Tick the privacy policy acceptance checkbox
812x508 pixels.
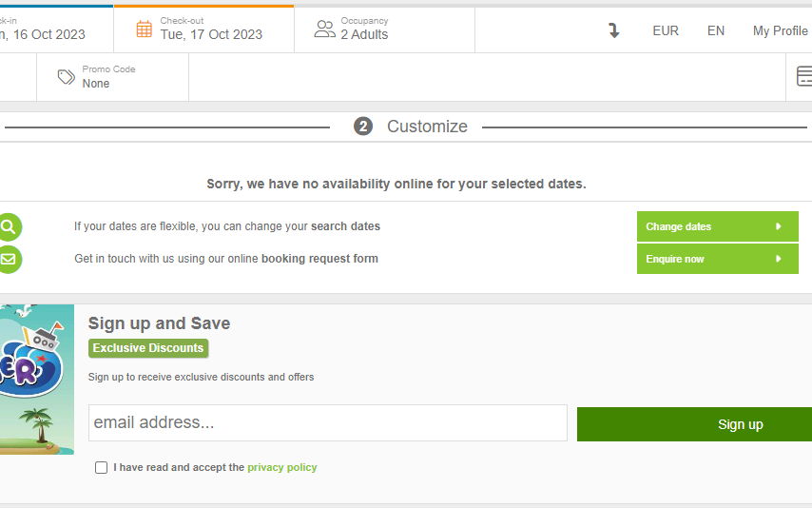pos(102,468)
